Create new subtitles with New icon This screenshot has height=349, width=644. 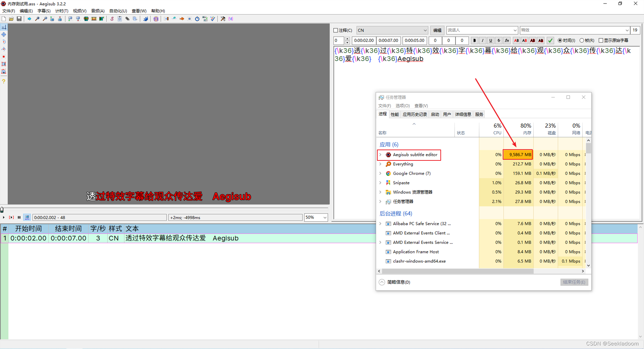tap(4, 19)
